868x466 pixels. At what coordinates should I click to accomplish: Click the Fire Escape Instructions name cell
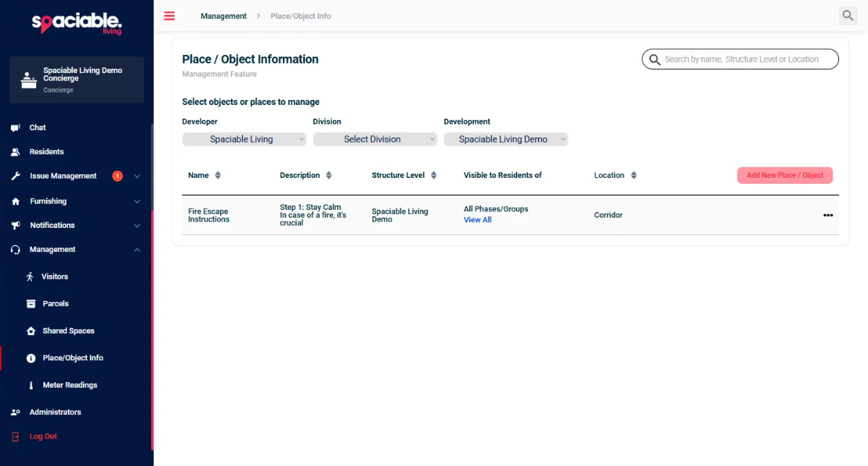pyautogui.click(x=208, y=216)
